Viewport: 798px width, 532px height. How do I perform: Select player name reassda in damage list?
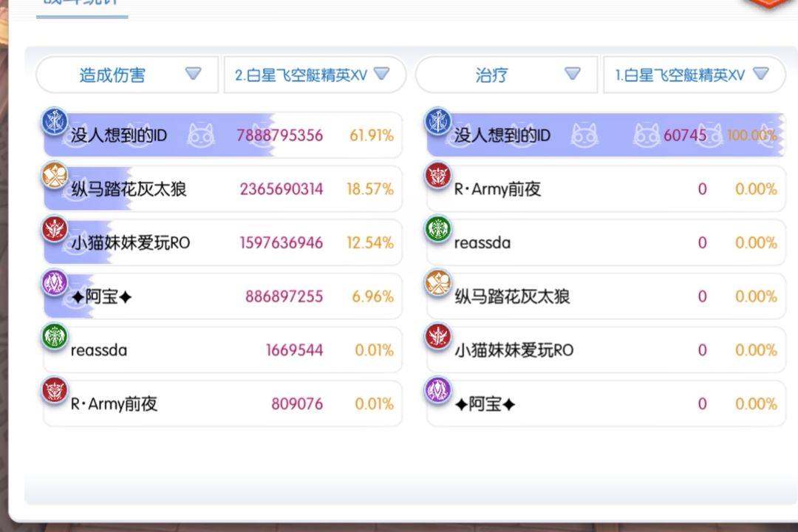tap(99, 351)
